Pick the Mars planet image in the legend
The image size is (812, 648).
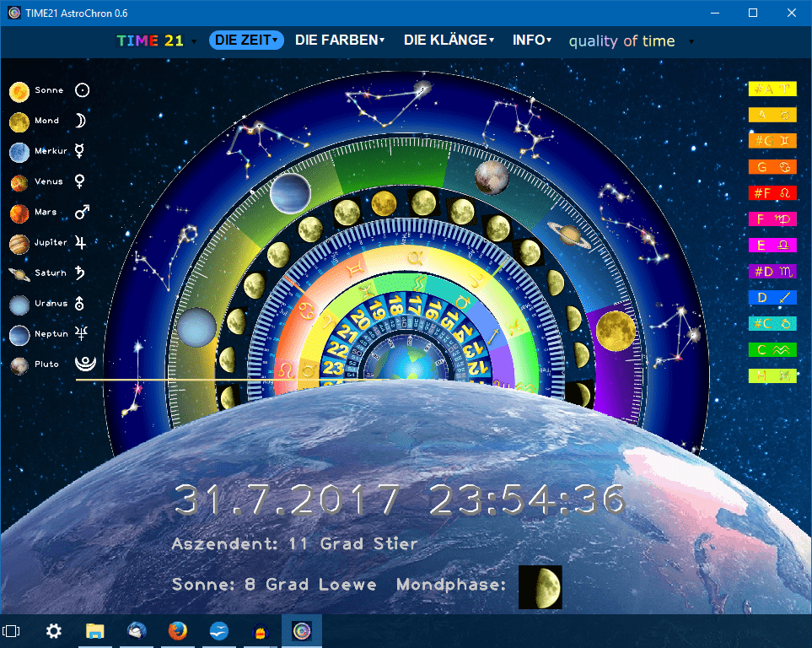point(19,213)
